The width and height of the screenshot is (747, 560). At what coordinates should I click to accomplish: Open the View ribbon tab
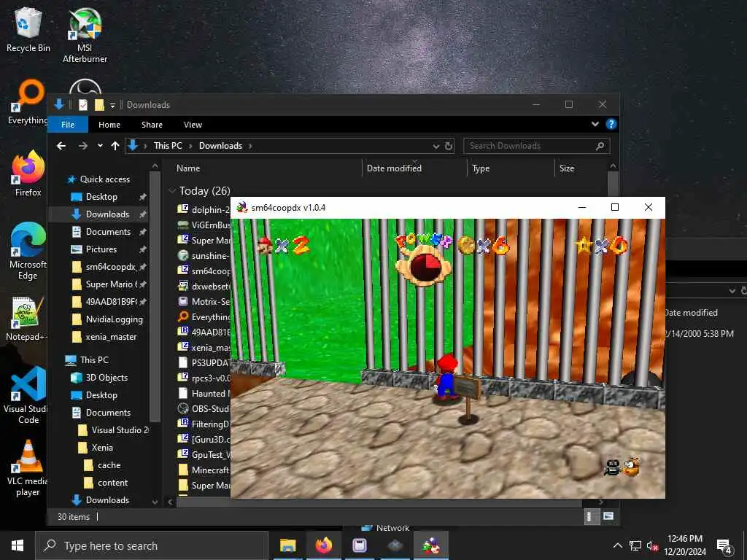tap(193, 124)
